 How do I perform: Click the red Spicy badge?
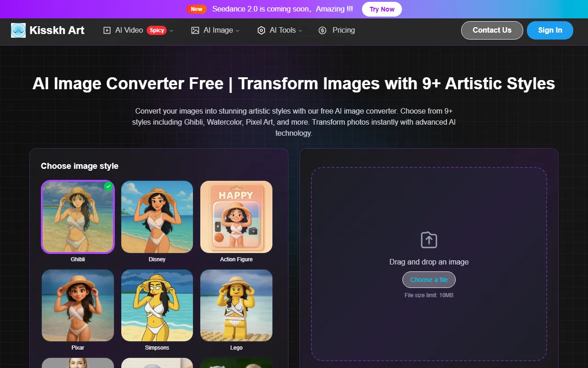pos(157,30)
